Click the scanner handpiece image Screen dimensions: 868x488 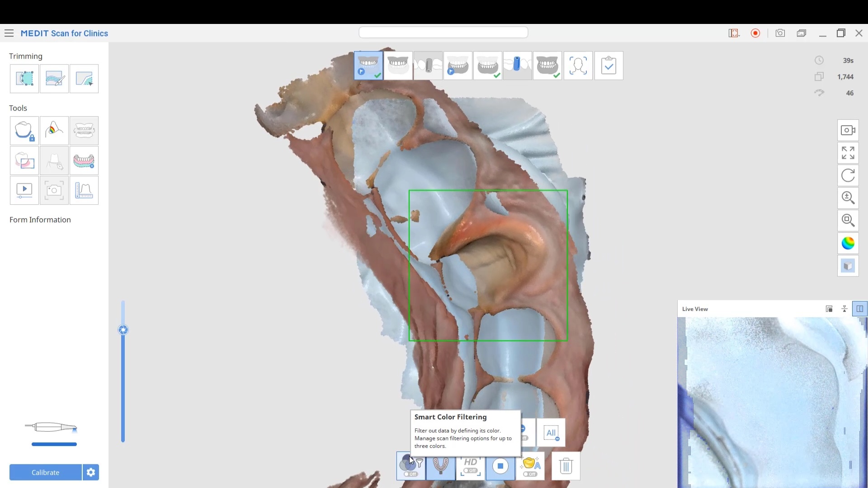click(51, 427)
